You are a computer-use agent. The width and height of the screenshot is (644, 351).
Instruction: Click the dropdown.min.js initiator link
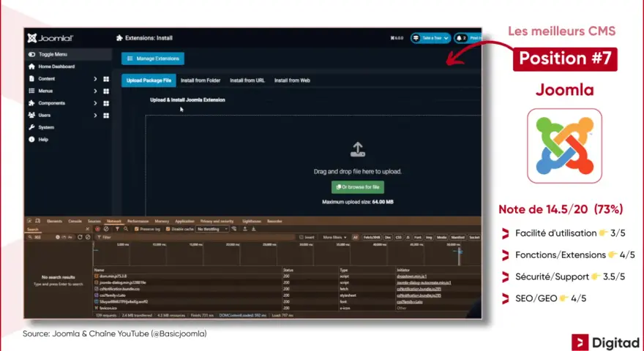[411, 276]
